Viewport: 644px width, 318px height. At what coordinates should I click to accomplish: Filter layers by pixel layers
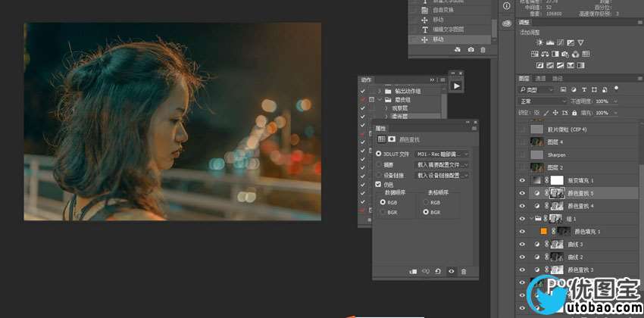[564, 89]
